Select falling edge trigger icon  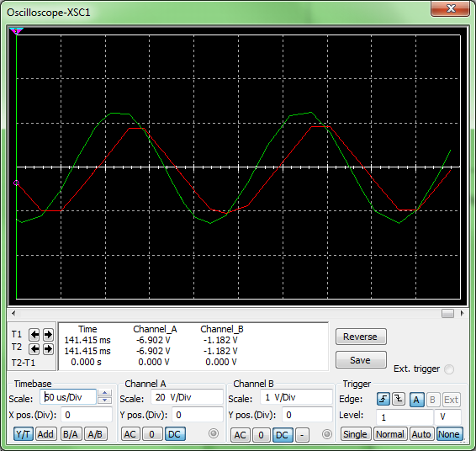pos(399,399)
